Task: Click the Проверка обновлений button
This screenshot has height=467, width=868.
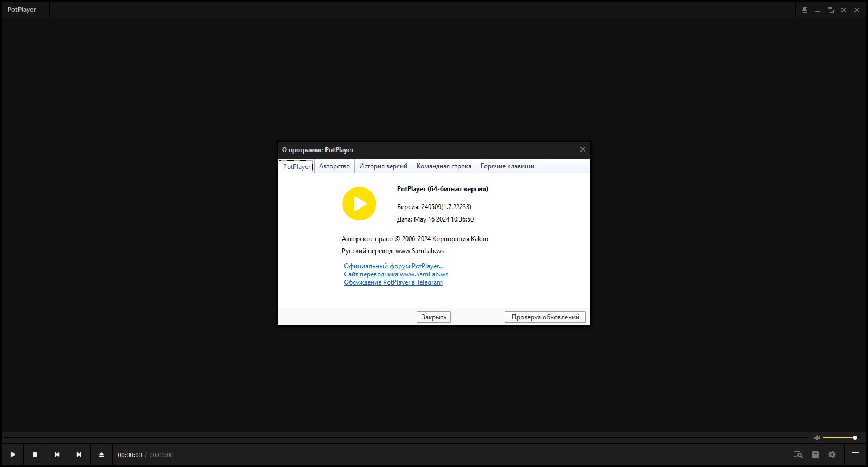Action: [545, 317]
